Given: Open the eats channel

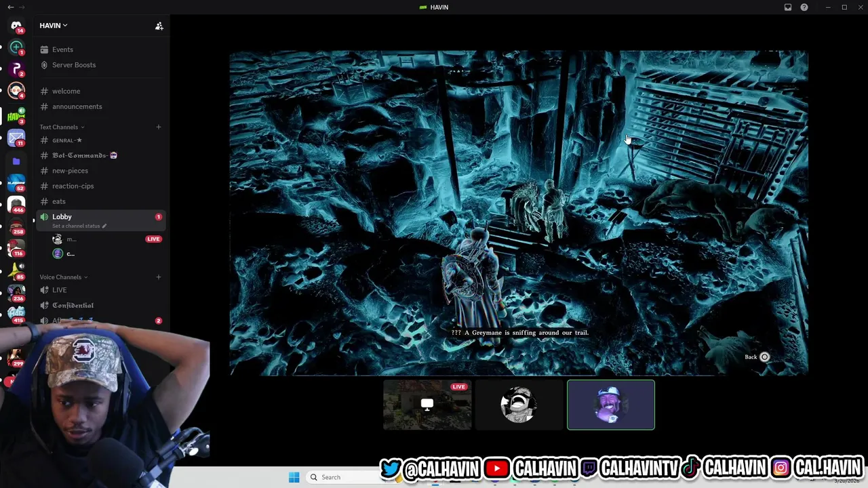Looking at the screenshot, I should point(102,201).
